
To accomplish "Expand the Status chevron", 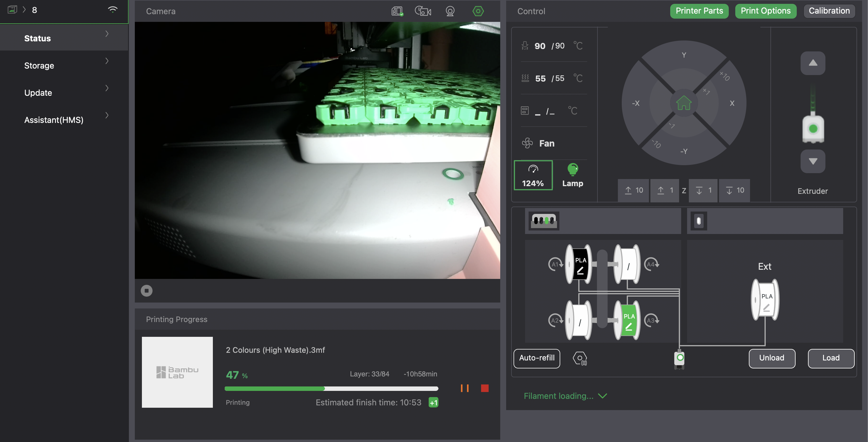I will click(107, 34).
